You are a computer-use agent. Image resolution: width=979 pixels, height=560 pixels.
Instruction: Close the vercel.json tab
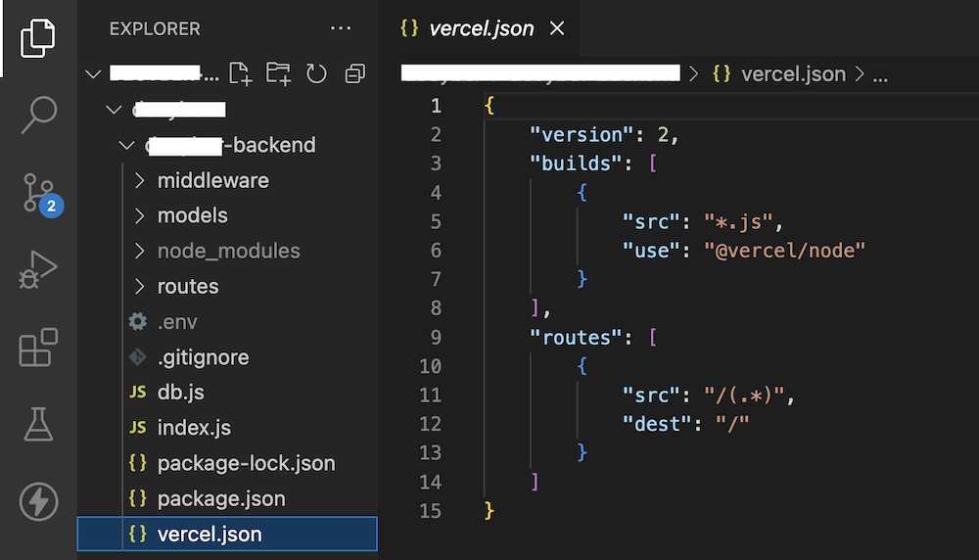(x=557, y=28)
